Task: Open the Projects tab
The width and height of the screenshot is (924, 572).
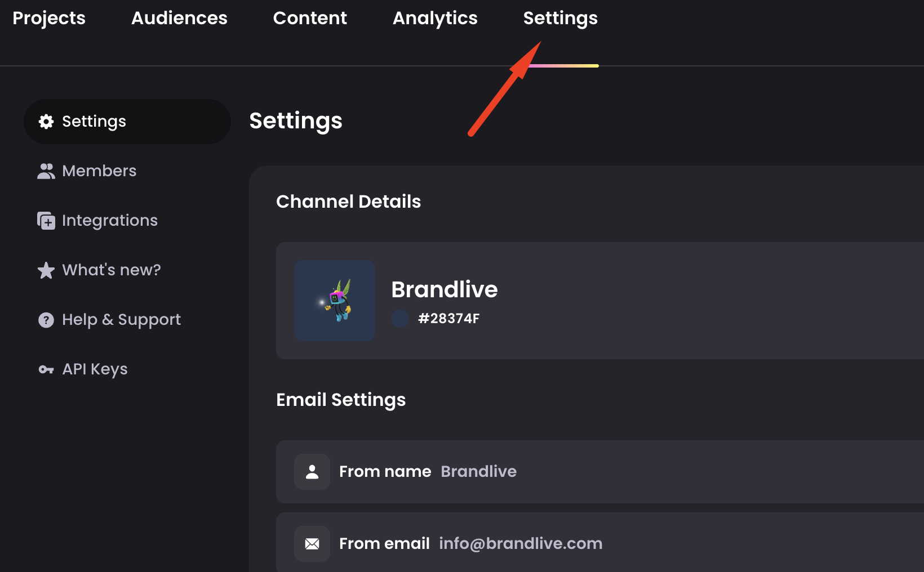Action: (x=49, y=18)
